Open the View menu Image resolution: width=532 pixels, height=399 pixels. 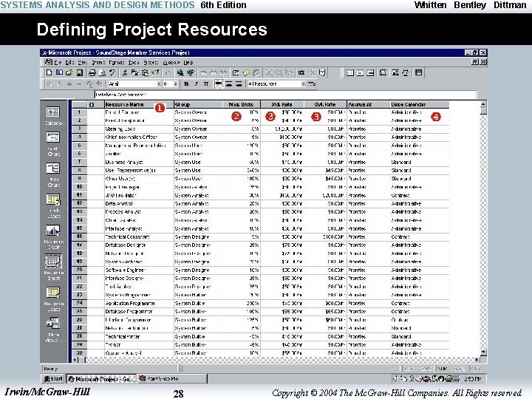(83, 62)
